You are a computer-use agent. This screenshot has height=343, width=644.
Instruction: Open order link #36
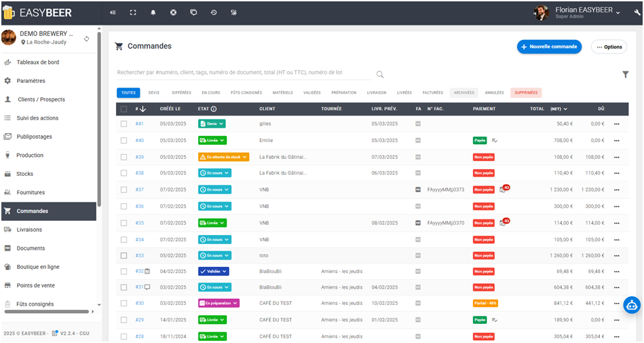click(x=139, y=206)
